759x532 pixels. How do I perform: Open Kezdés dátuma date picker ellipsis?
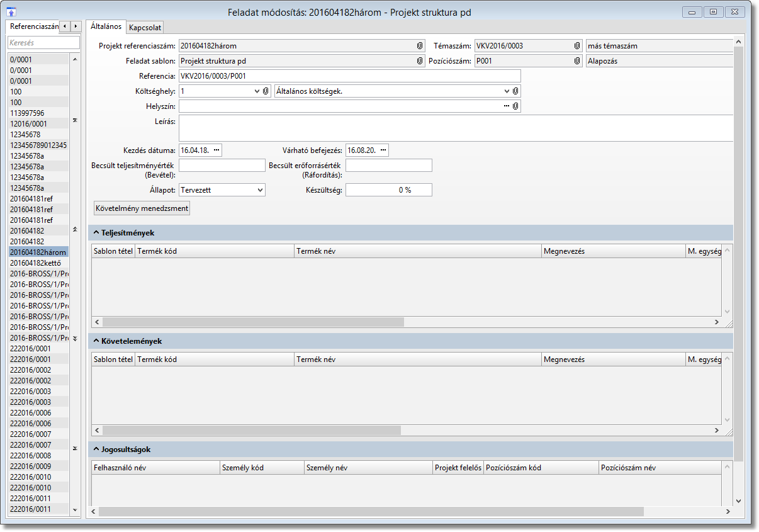click(x=216, y=150)
